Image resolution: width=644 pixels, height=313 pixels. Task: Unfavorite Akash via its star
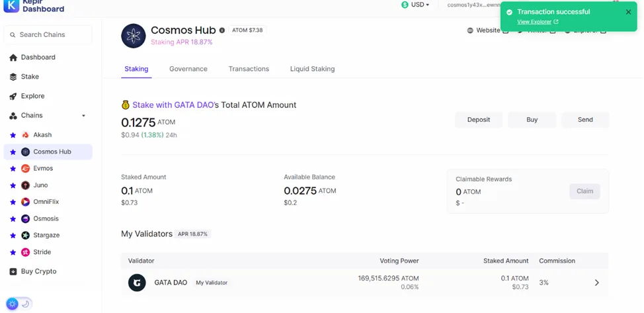click(13, 135)
